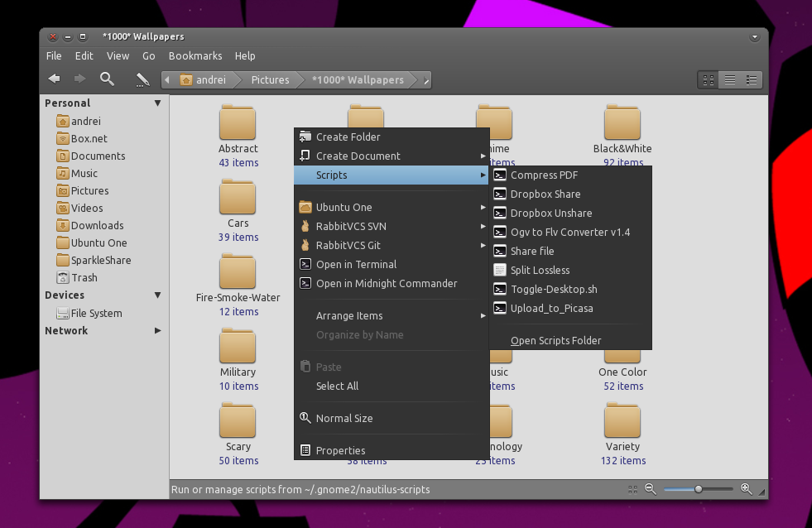Choose Open in Terminal

click(392, 265)
